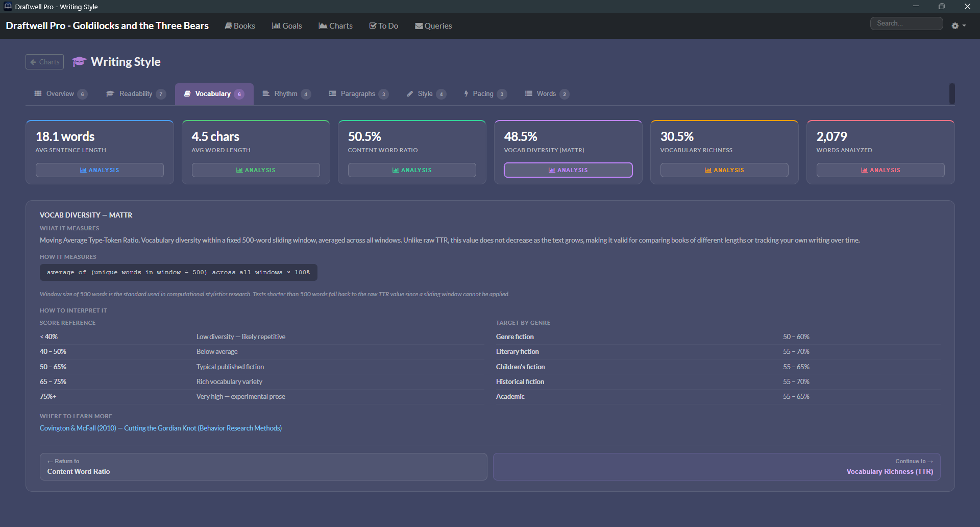Viewport: 980px width, 527px height.
Task: Go back using the Charts button
Action: (x=44, y=62)
